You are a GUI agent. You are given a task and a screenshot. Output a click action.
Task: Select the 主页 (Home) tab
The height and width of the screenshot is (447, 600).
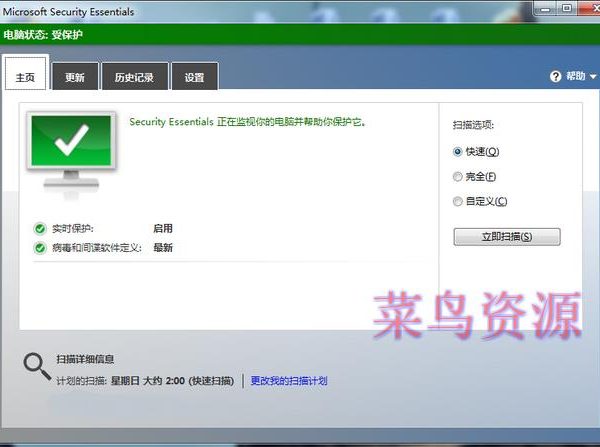[x=25, y=76]
